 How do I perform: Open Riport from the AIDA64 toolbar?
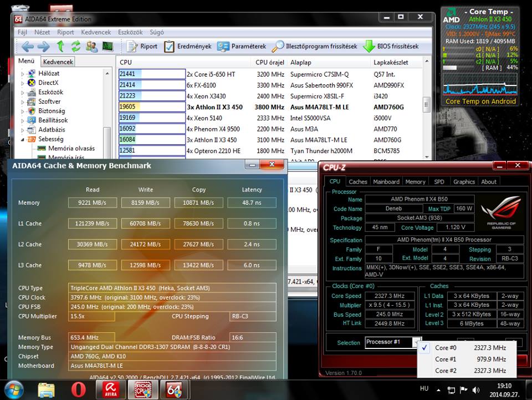click(142, 46)
